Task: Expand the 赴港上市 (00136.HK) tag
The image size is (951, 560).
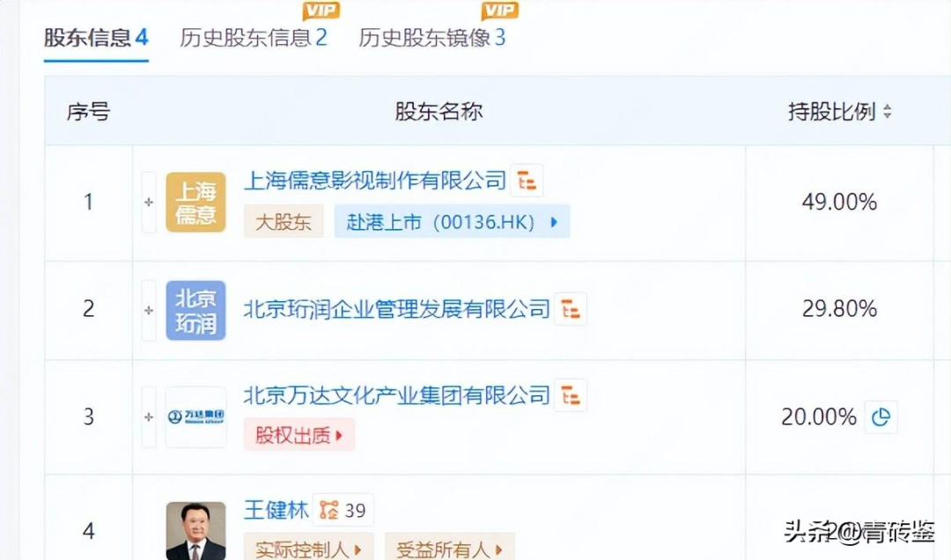Action: pyautogui.click(x=452, y=222)
